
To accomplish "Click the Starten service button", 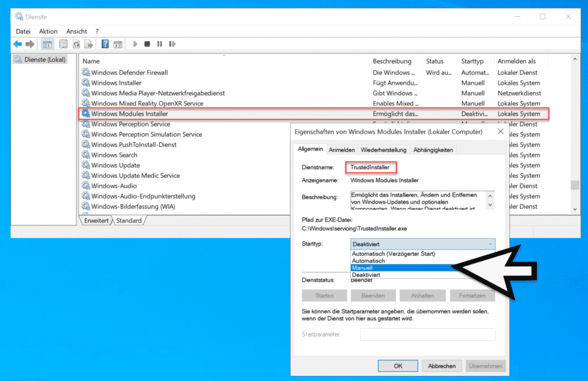I will (x=324, y=296).
